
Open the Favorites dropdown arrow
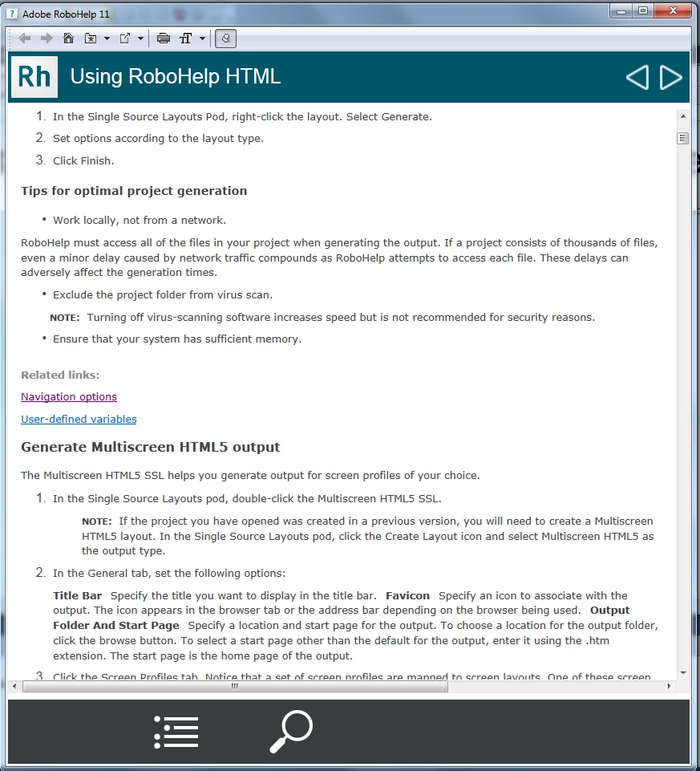[x=107, y=39]
